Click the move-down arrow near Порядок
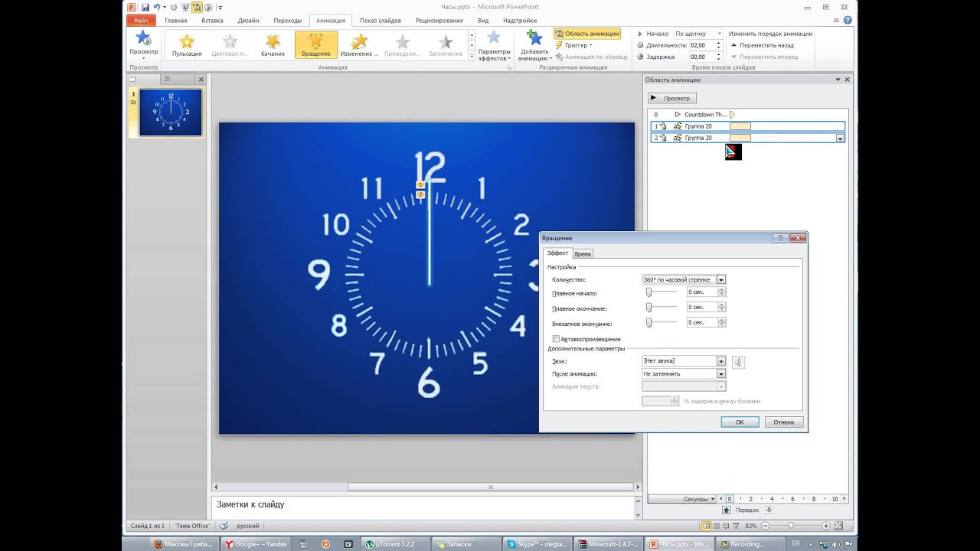The width and height of the screenshot is (980, 551). coord(769,510)
